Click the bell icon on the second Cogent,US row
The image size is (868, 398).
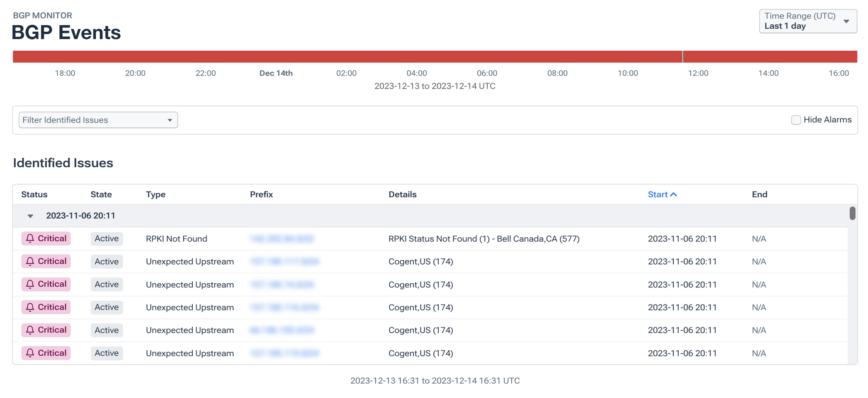tap(30, 284)
